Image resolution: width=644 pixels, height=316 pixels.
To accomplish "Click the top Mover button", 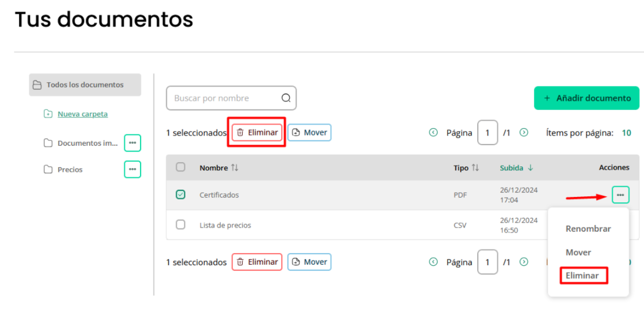I will pos(309,132).
